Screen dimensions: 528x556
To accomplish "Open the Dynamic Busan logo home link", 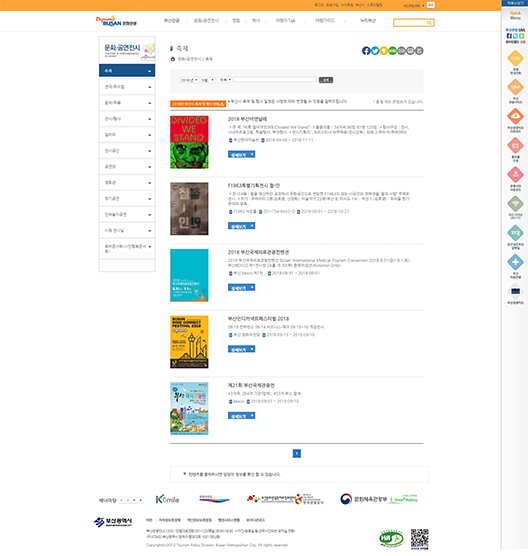I will pyautogui.click(x=116, y=21).
